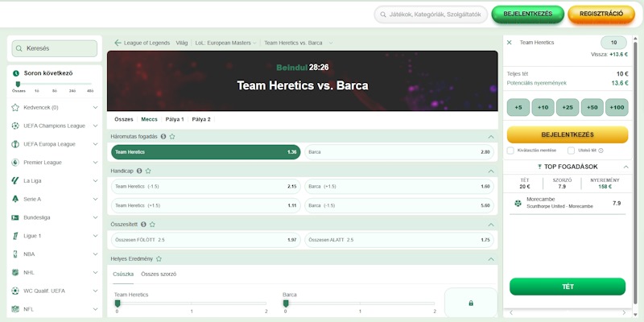This screenshot has width=644, height=322.
Task: Favorite the Háromutas fogadás market star
Action: (x=172, y=136)
